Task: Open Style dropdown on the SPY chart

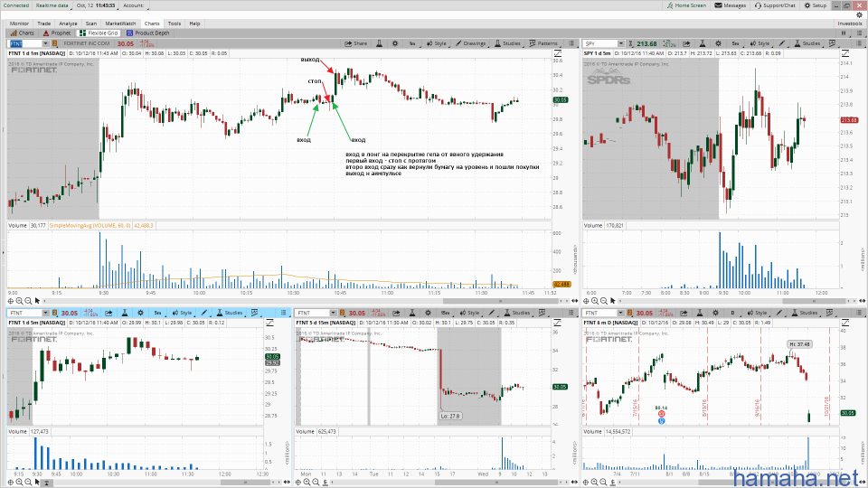Action: coord(760,43)
